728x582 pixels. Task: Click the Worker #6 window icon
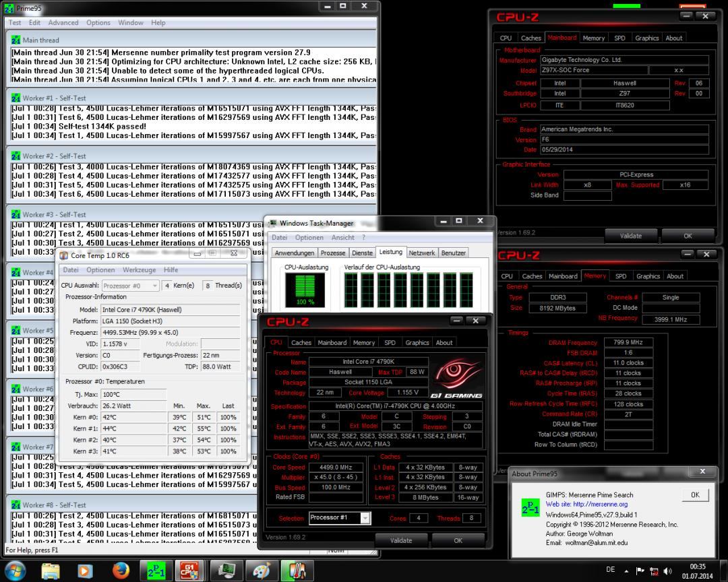16,389
